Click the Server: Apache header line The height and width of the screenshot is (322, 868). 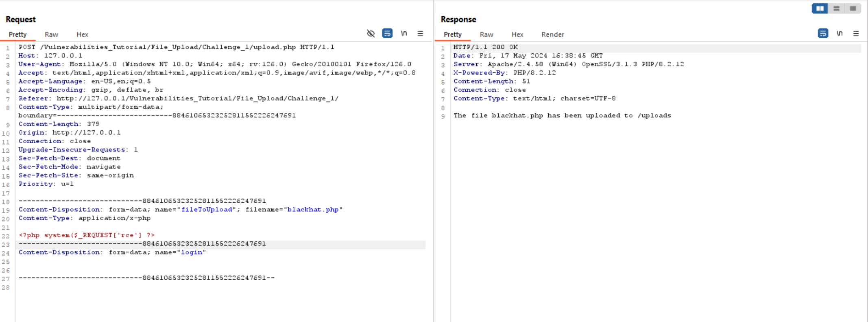[569, 64]
